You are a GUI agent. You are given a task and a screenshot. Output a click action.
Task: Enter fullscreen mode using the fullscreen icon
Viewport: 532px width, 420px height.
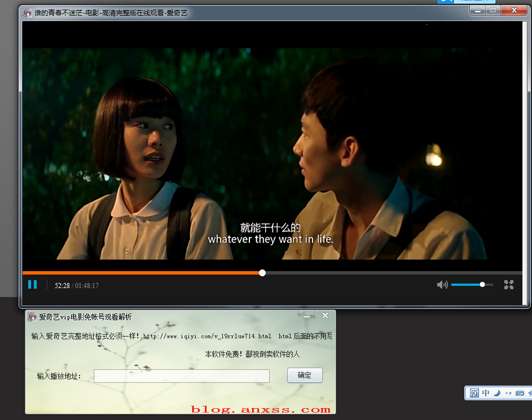(509, 285)
